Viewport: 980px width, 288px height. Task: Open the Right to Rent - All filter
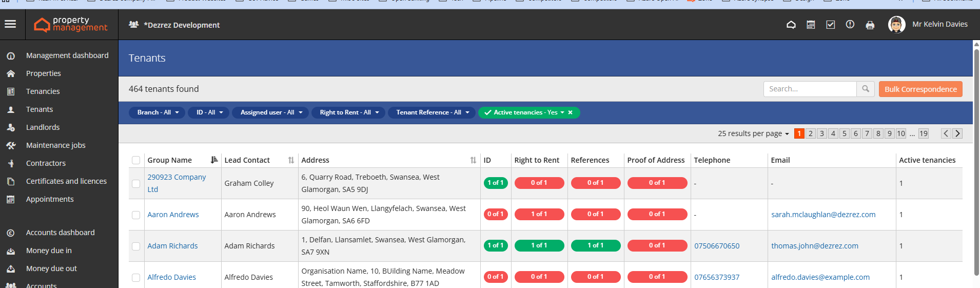click(x=349, y=112)
